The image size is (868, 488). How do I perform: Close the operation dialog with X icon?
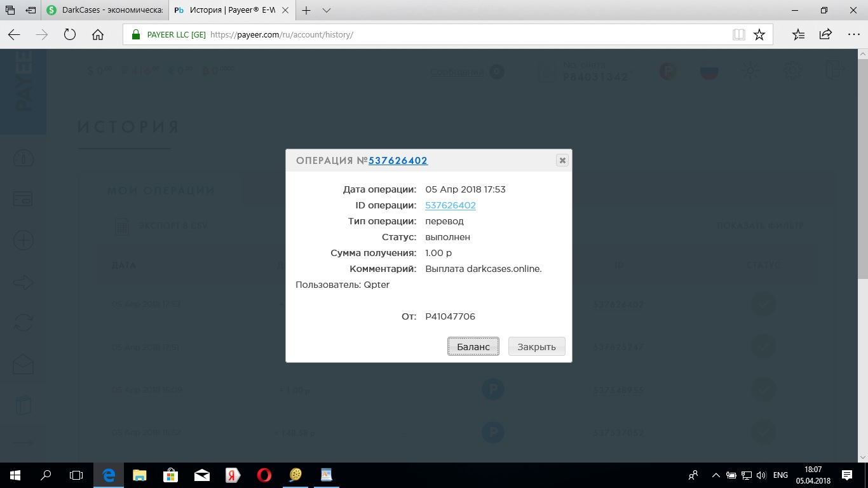pos(562,161)
